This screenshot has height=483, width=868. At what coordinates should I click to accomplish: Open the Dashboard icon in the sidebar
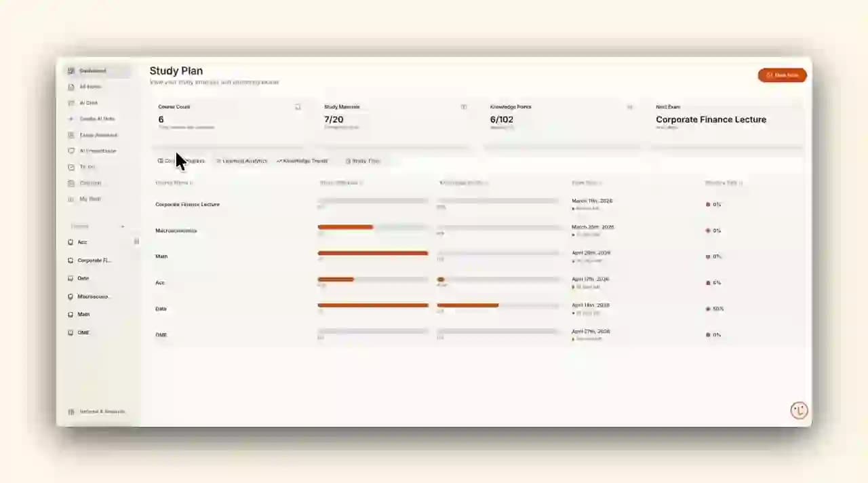[x=71, y=71]
